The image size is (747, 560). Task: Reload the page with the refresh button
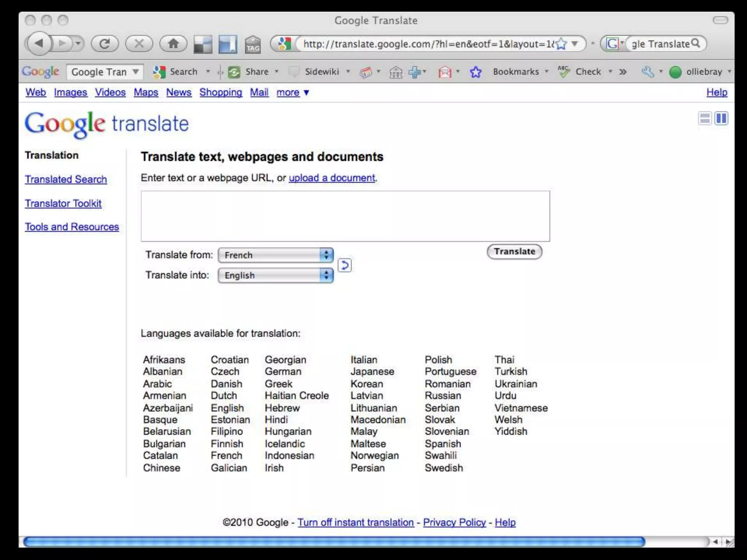(x=105, y=44)
